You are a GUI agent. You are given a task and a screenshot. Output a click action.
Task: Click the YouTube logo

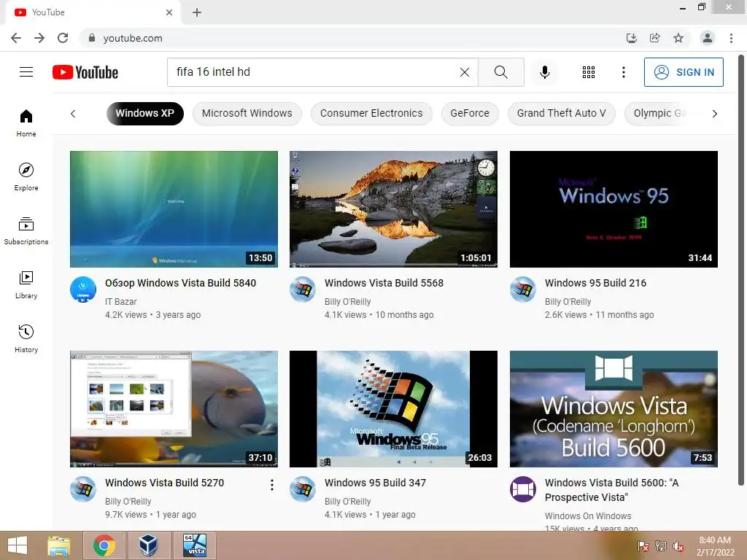[x=85, y=72]
